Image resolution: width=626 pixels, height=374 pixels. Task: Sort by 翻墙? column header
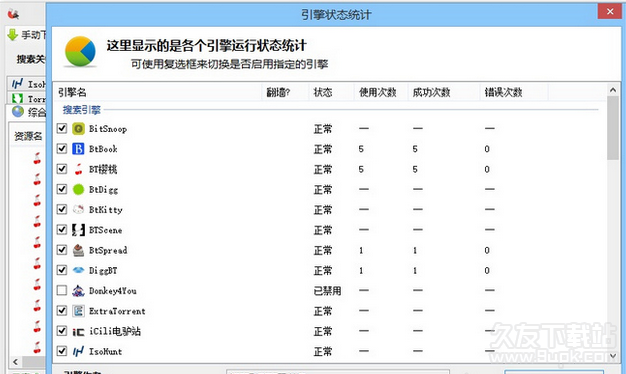tap(285, 92)
